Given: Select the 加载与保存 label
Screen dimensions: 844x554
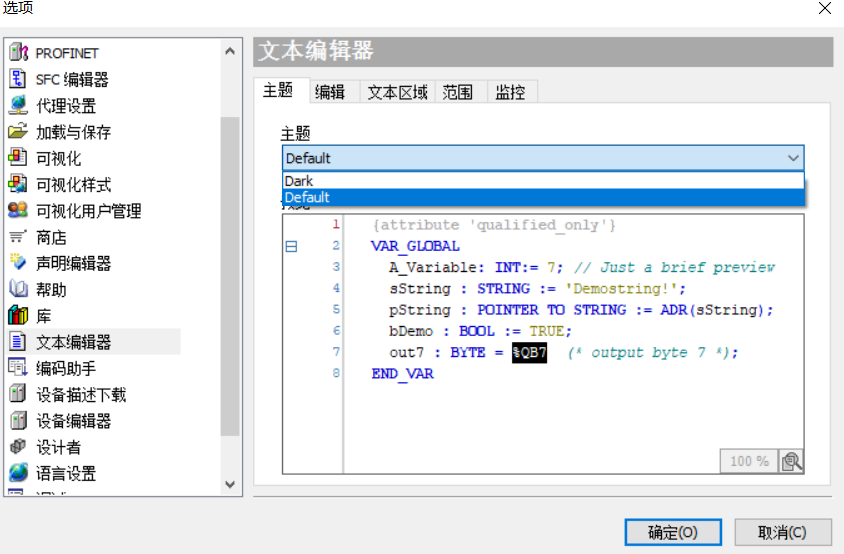Looking at the screenshot, I should click(74, 132).
